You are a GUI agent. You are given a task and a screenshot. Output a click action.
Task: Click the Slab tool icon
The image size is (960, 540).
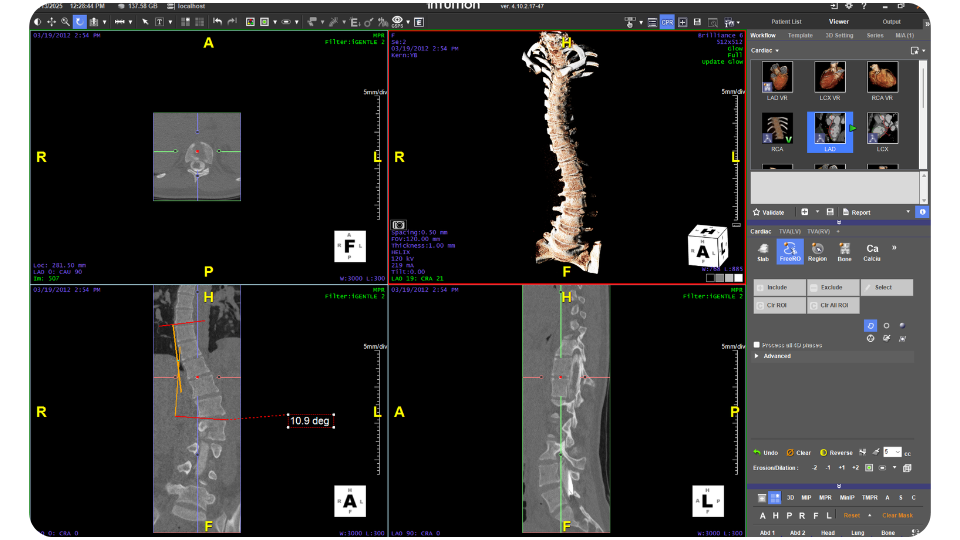(764, 251)
